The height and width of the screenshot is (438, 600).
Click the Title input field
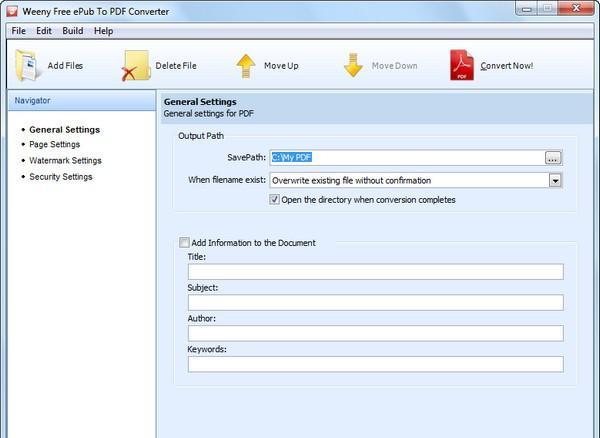click(x=375, y=272)
